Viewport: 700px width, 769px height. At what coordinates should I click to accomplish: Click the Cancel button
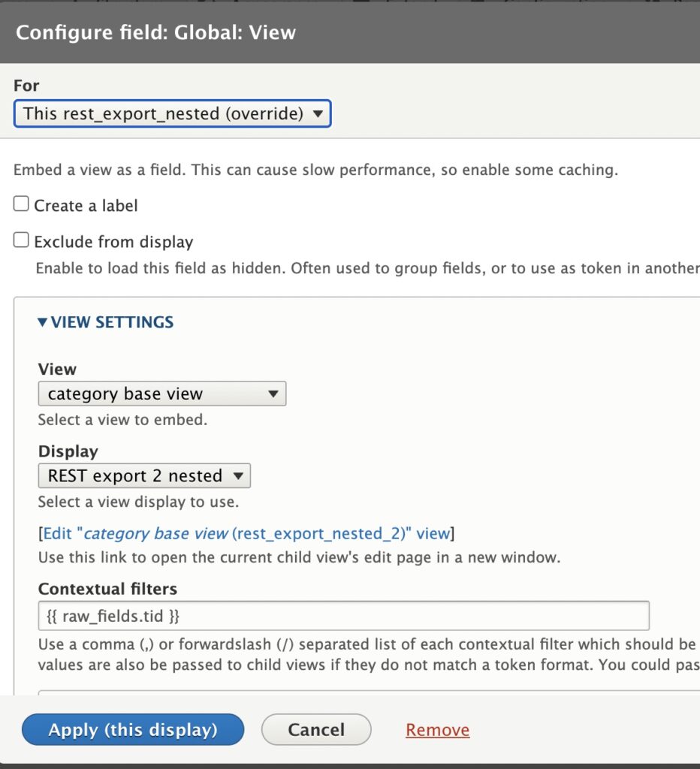[316, 729]
